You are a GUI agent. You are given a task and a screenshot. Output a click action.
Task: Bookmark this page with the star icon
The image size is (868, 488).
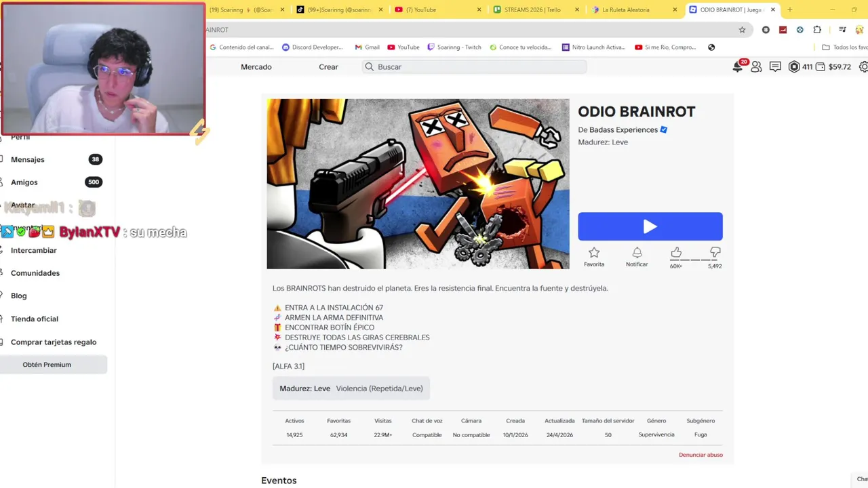pyautogui.click(x=742, y=30)
